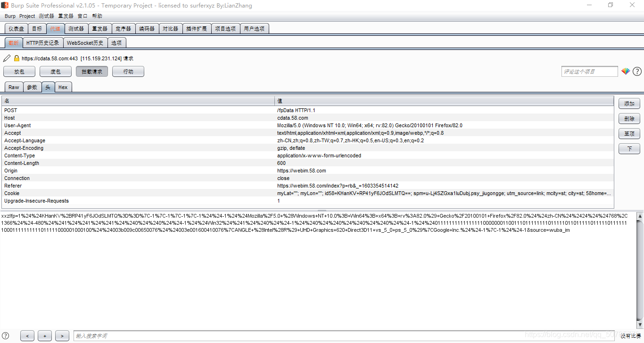The image size is (644, 343).
Task: Switch to the 插件扩展 tab
Action: [x=197, y=29]
